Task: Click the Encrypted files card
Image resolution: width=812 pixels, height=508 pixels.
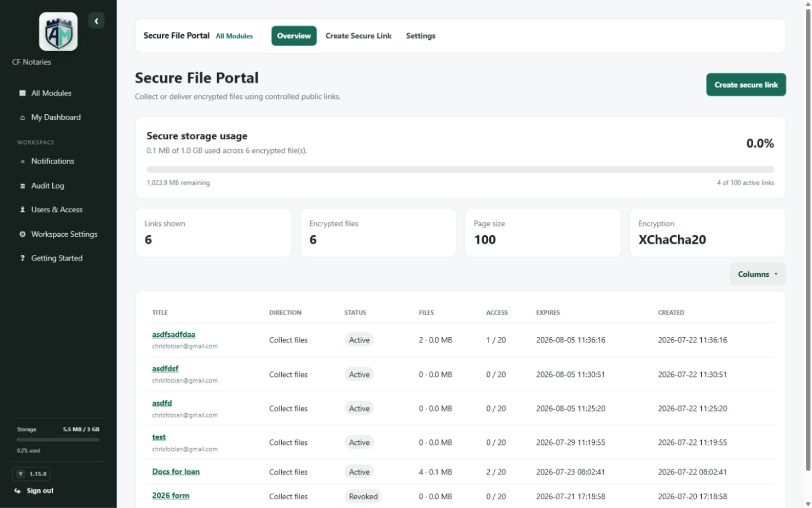Action: point(378,233)
